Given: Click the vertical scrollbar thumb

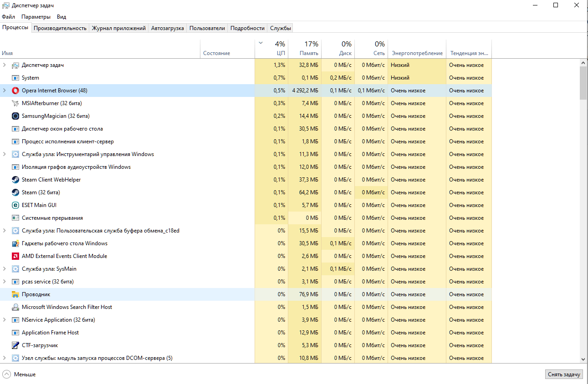Looking at the screenshot, I should pos(583,82).
